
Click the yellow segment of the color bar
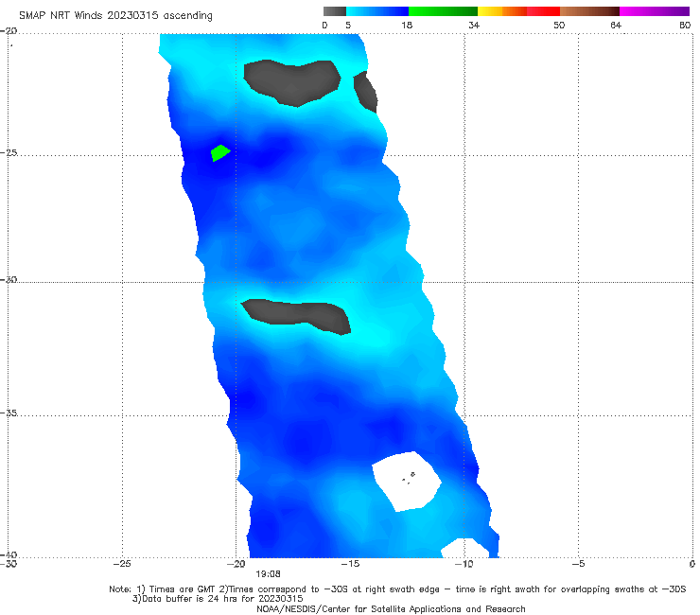(x=490, y=11)
